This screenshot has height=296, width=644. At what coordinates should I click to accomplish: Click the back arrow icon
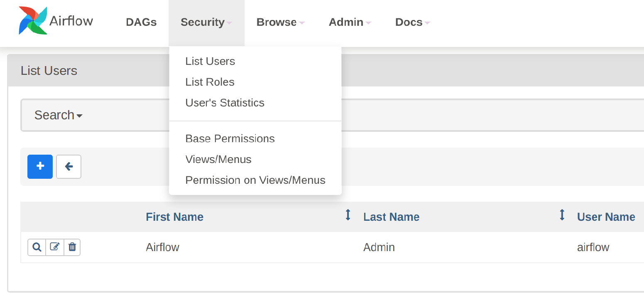point(68,166)
